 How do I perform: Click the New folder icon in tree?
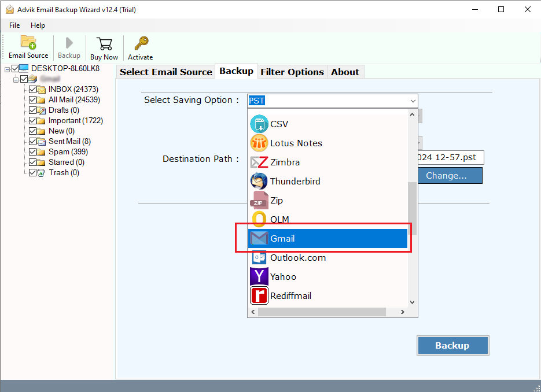click(42, 131)
